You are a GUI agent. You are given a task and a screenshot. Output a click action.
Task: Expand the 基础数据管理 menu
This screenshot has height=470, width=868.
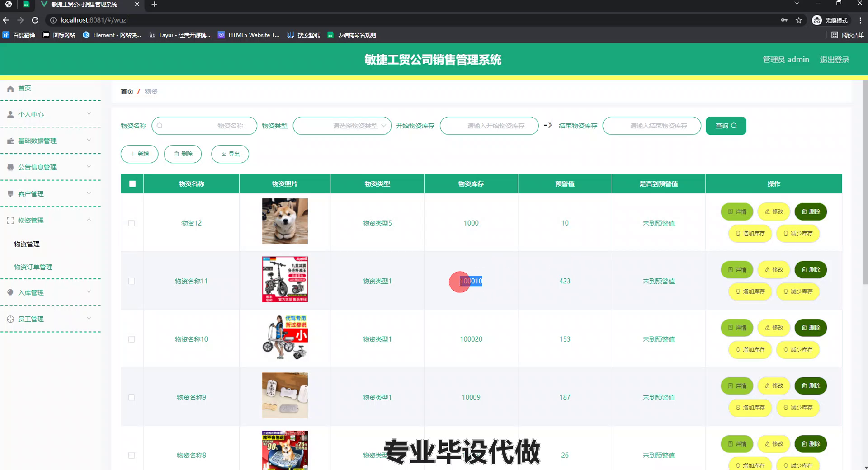pos(89,140)
